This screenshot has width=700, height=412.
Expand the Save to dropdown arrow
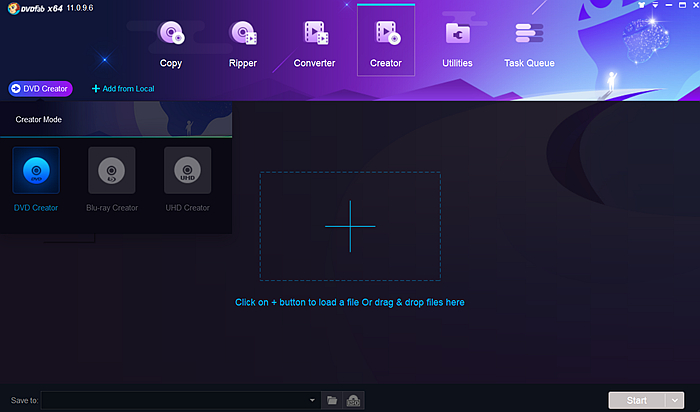pos(312,400)
